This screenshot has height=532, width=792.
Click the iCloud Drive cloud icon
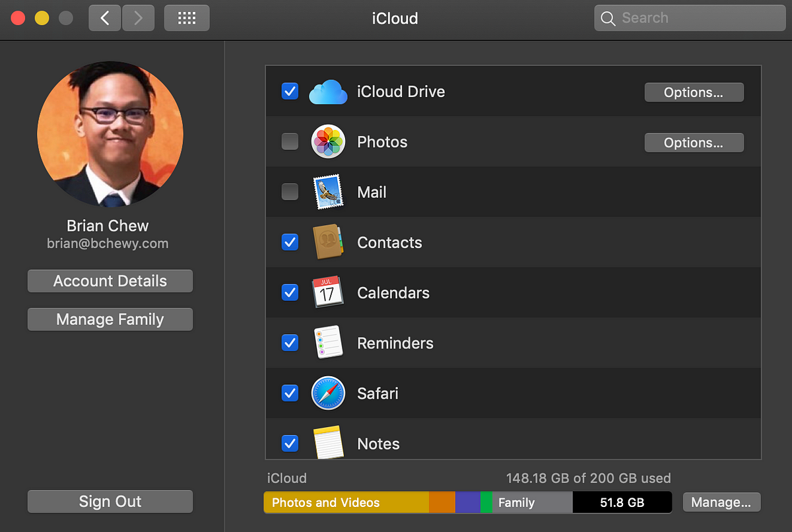pyautogui.click(x=328, y=92)
